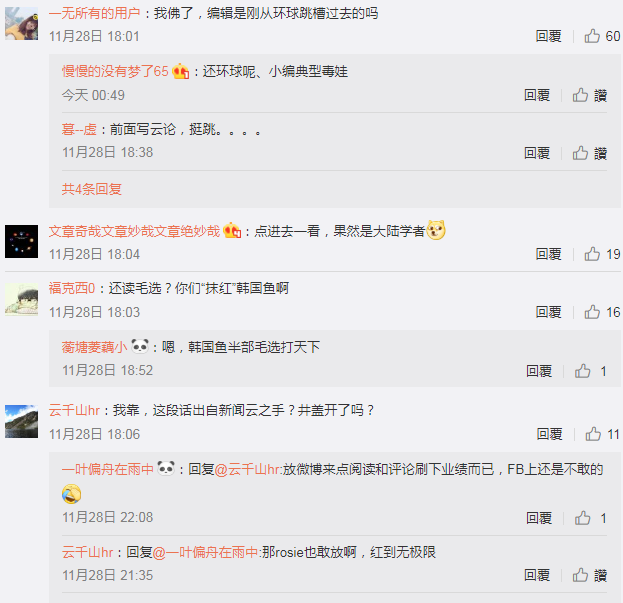Open the dark avatar of 文章奇哉 user
The height and width of the screenshot is (603, 623).
(x=21, y=242)
